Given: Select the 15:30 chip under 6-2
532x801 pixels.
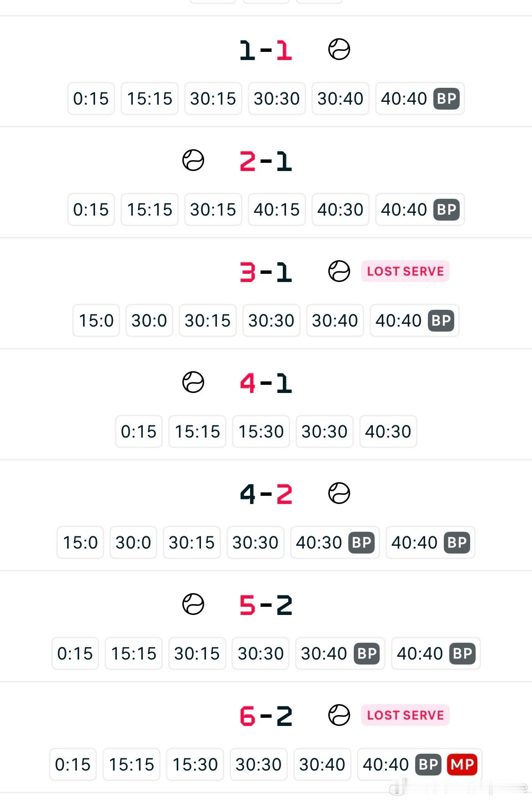Looking at the screenshot, I should tap(195, 764).
